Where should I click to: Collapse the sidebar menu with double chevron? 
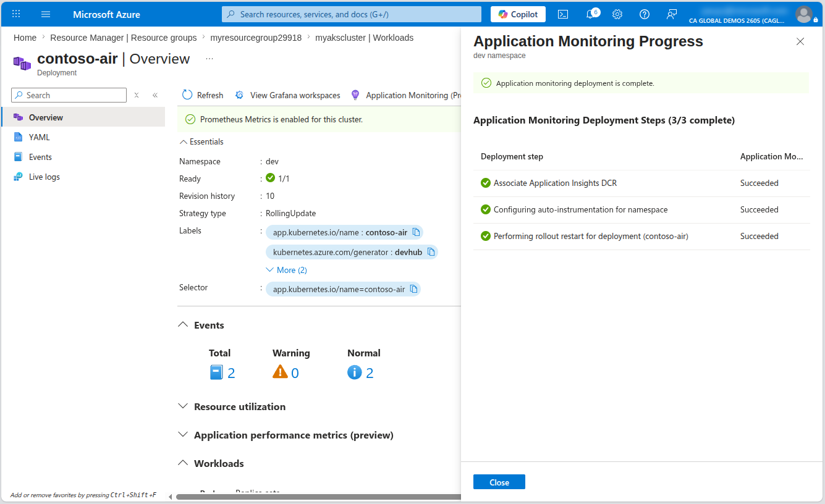point(155,95)
